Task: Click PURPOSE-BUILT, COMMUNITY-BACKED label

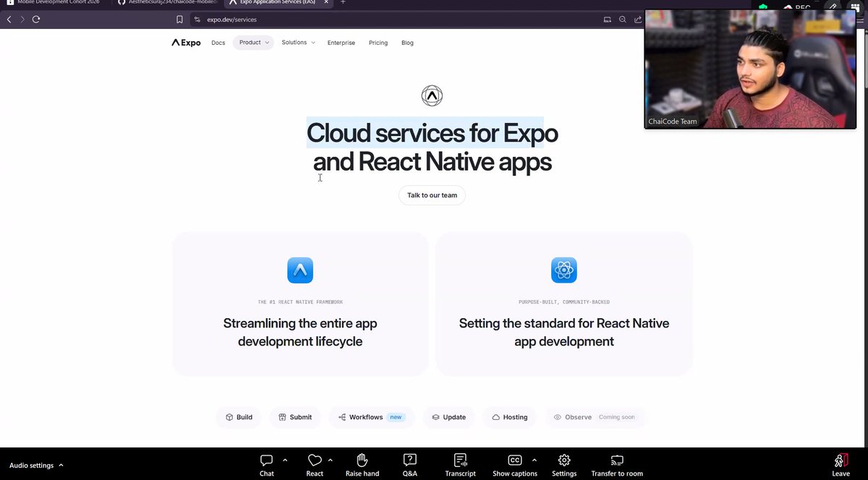Action: (564, 302)
